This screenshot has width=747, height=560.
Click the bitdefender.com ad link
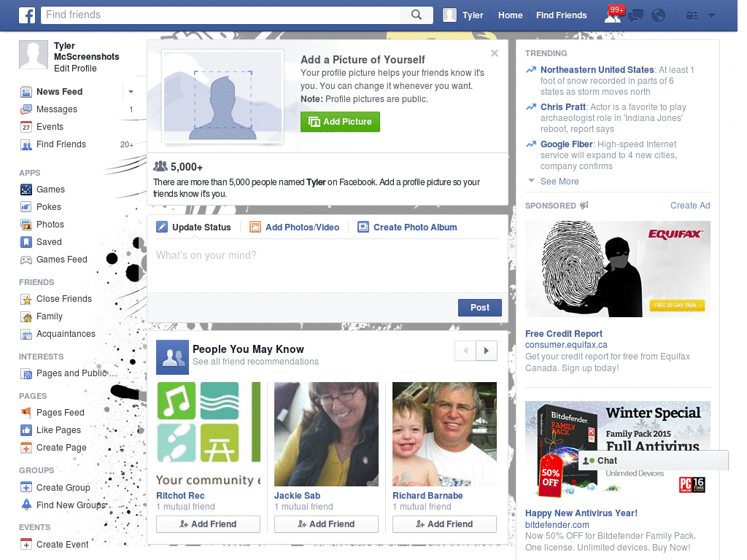[x=557, y=525]
